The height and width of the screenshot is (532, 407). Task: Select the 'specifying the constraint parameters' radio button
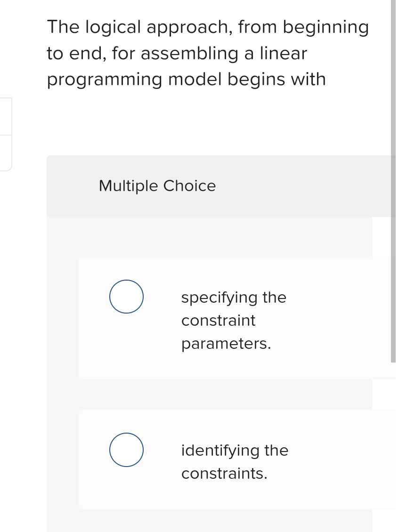click(x=126, y=297)
